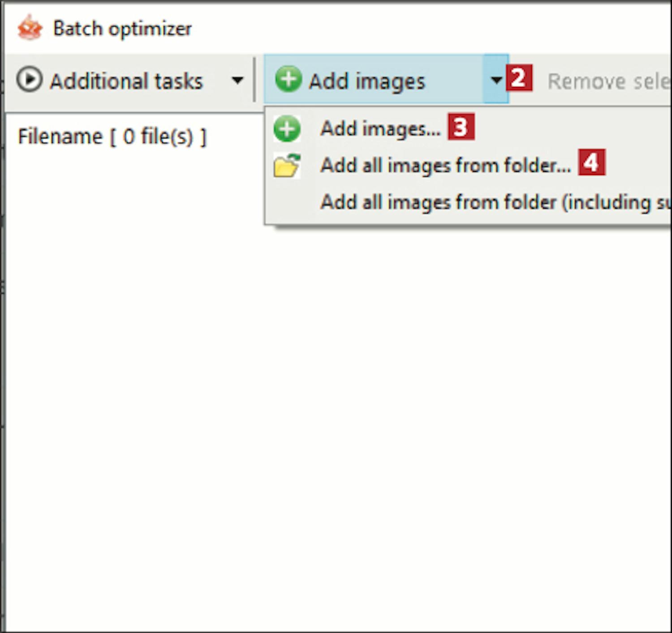Image resolution: width=672 pixels, height=633 pixels.
Task: Select "Add all images from folder..." entry
Action: coord(445,166)
